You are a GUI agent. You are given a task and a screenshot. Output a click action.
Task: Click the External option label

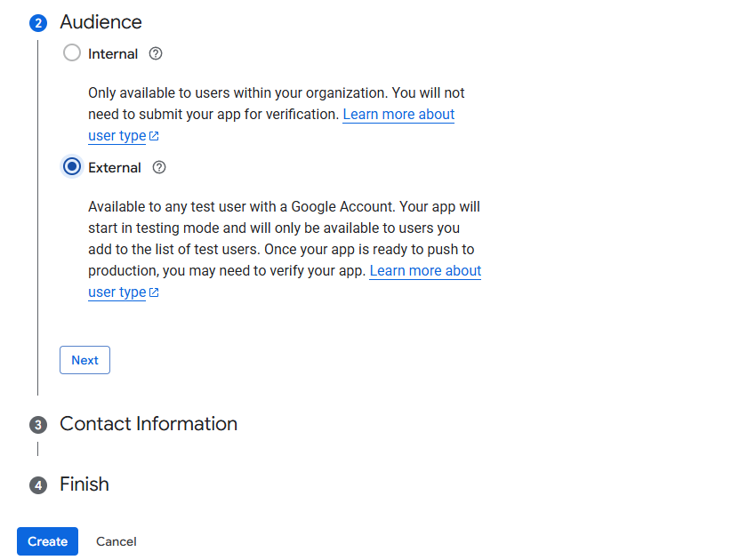[x=115, y=167]
